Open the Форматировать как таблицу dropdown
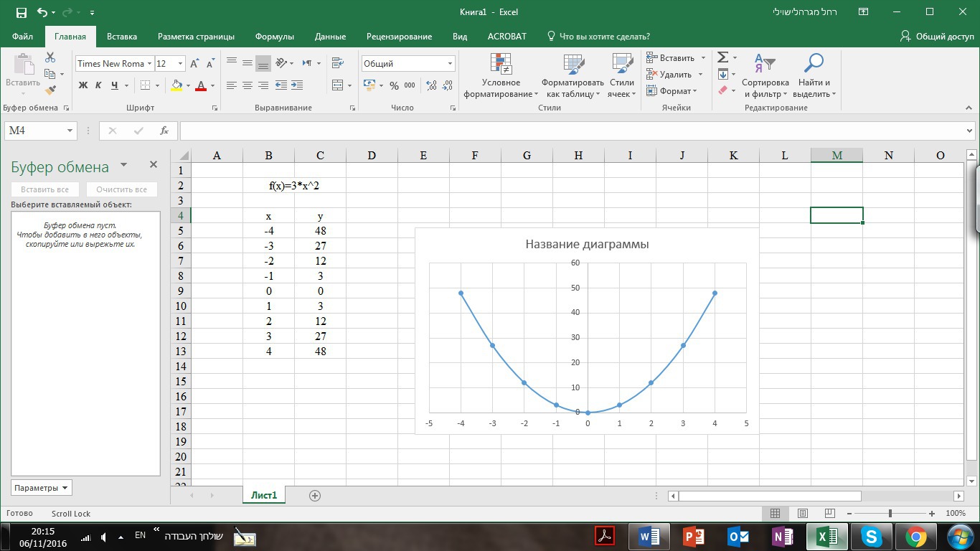 (x=573, y=75)
